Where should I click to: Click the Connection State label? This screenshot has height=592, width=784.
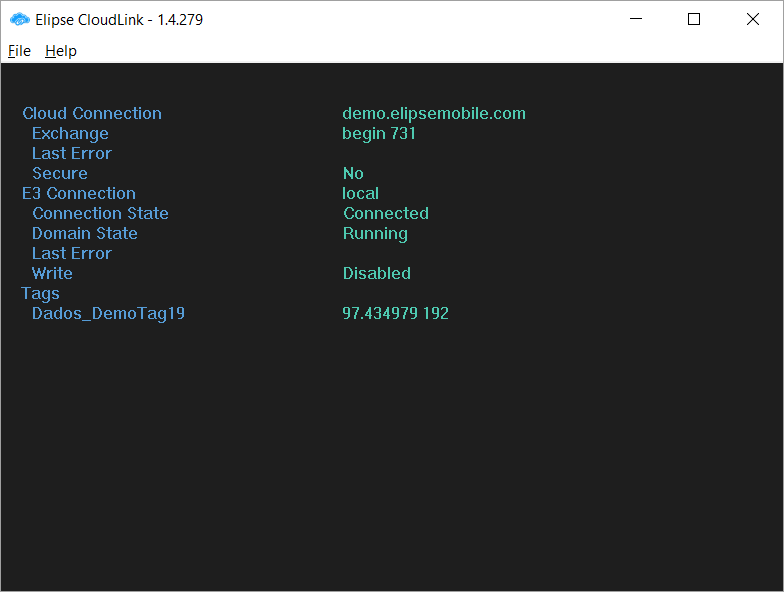(100, 214)
